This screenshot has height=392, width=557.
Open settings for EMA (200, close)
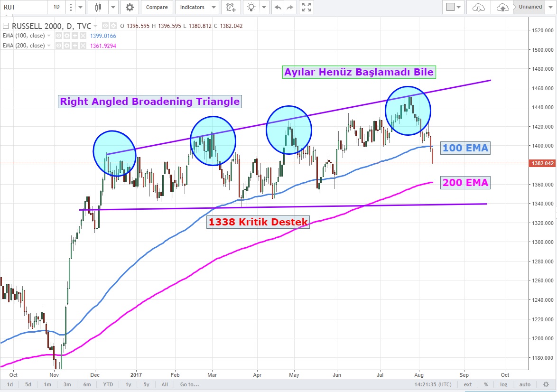click(67, 46)
